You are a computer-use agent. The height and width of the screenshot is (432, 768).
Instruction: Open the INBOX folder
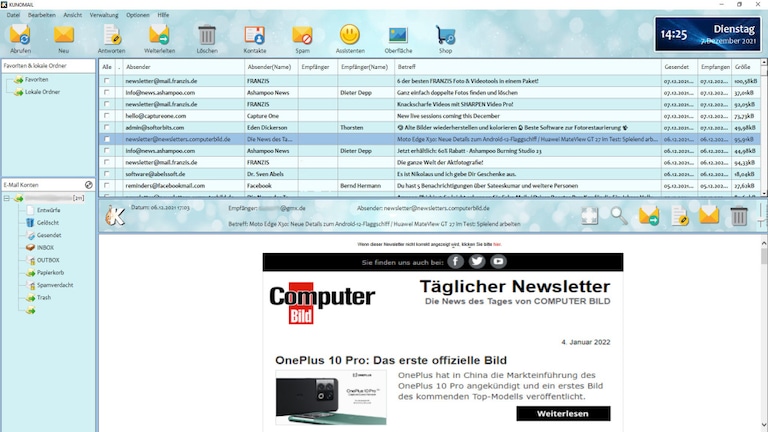46,247
